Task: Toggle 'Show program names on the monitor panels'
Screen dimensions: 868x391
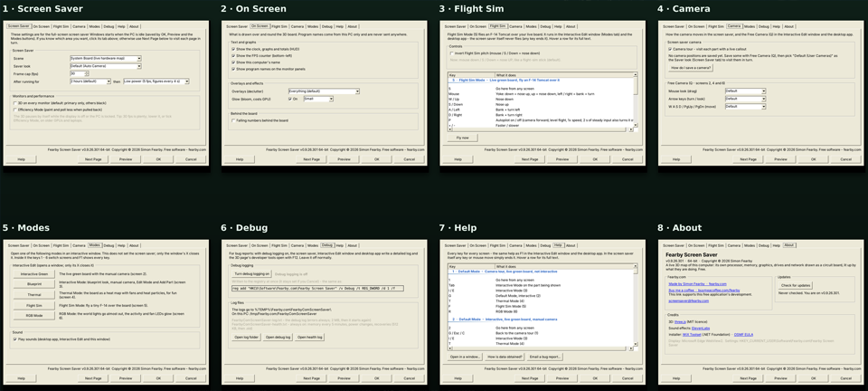Action: pyautogui.click(x=233, y=69)
